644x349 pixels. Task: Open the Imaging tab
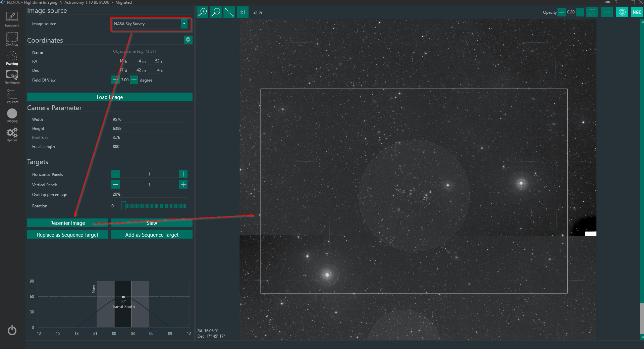[x=12, y=115]
